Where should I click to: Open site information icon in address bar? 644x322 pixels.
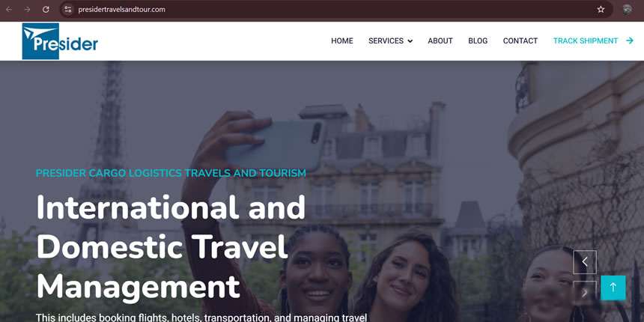[68, 10]
